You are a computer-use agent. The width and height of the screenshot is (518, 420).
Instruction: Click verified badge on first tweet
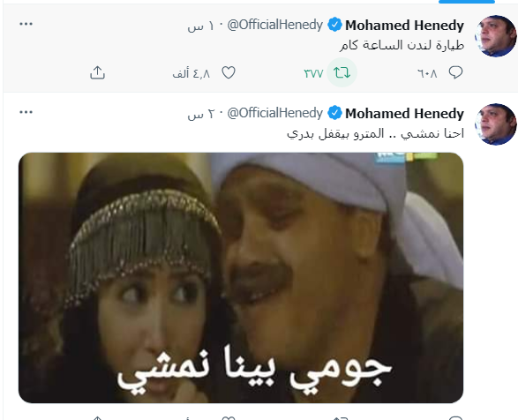[x=334, y=25]
